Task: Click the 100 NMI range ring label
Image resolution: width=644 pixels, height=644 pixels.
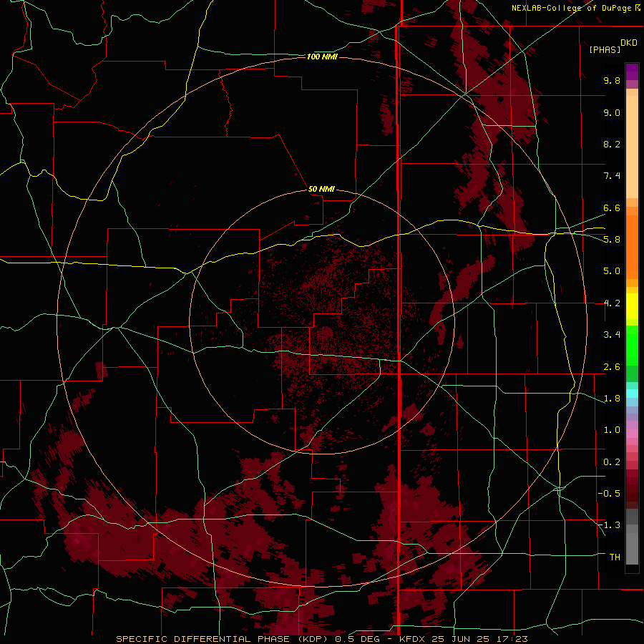Action: pos(322,57)
